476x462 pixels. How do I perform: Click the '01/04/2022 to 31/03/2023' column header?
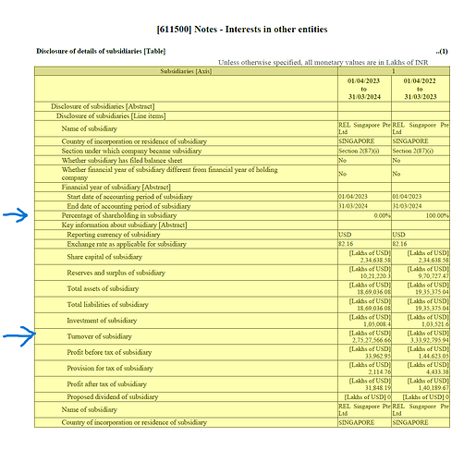click(x=421, y=89)
